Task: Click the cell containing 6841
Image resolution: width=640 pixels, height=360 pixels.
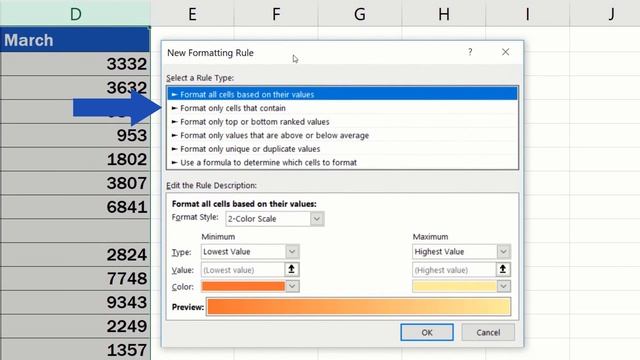Action: point(75,207)
